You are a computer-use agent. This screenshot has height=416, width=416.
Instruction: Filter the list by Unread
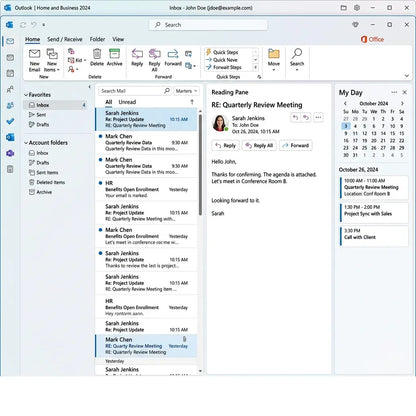(x=127, y=102)
